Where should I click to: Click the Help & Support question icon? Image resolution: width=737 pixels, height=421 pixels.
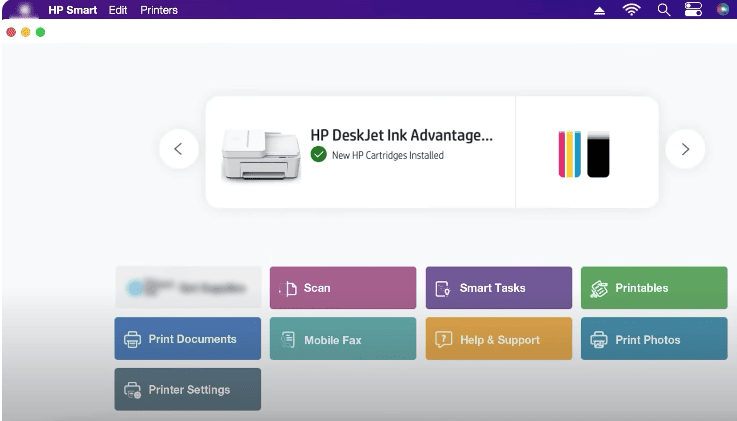click(x=444, y=340)
